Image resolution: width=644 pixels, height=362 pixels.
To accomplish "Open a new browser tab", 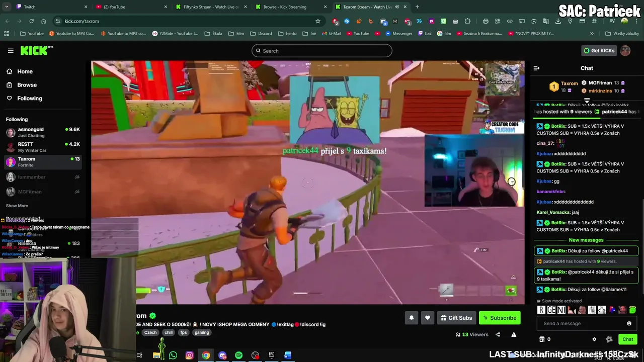I will [417, 7].
